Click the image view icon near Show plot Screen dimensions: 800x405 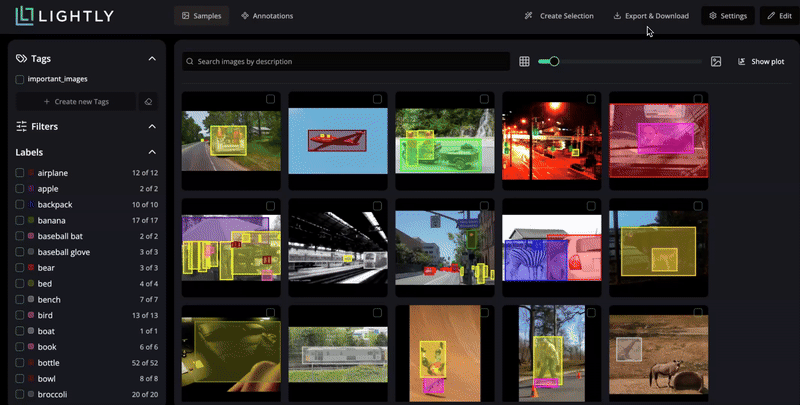pyautogui.click(x=716, y=62)
